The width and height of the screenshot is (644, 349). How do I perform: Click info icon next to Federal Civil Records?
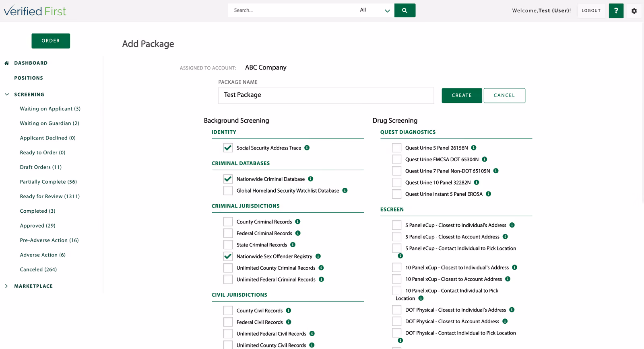coord(289,322)
